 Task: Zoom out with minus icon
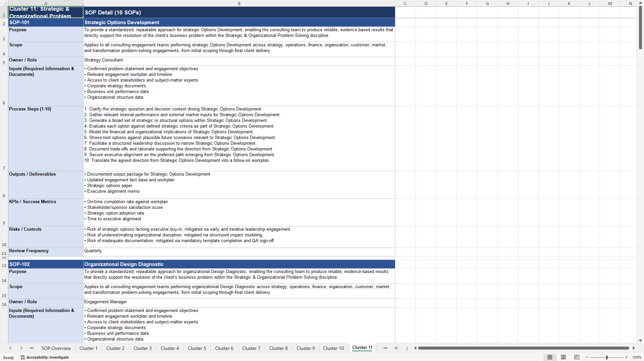point(587,357)
